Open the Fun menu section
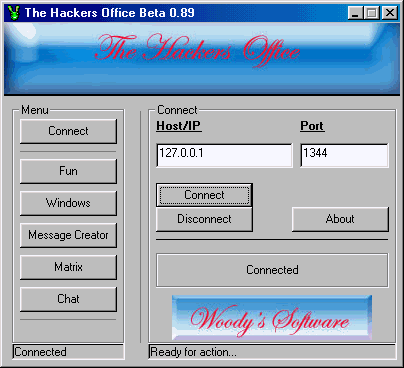 tap(68, 171)
